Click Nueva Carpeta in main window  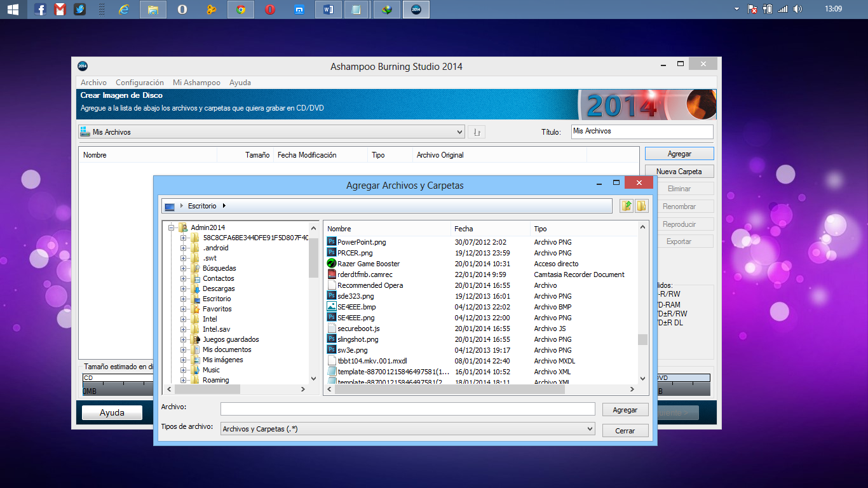point(679,172)
